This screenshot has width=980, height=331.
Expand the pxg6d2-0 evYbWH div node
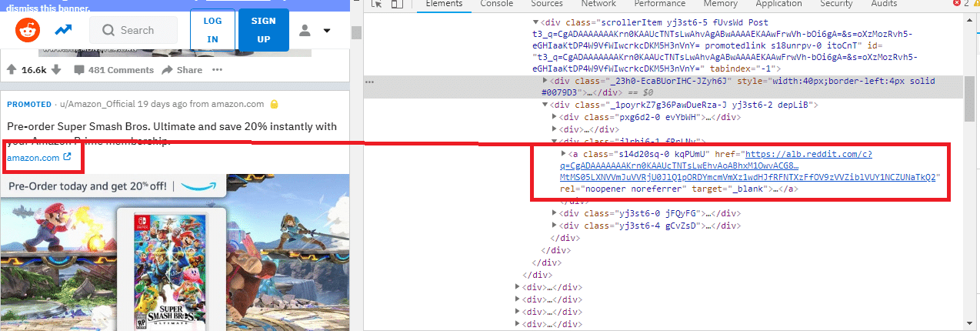pyautogui.click(x=555, y=117)
